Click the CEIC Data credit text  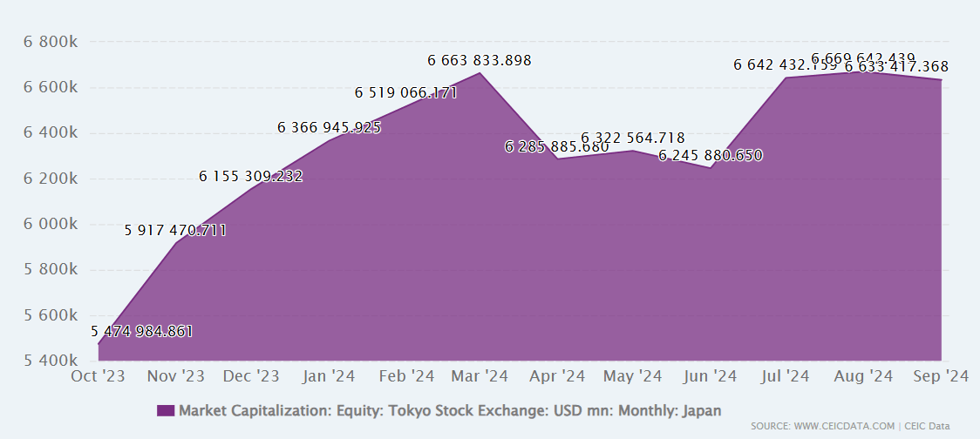click(x=929, y=426)
